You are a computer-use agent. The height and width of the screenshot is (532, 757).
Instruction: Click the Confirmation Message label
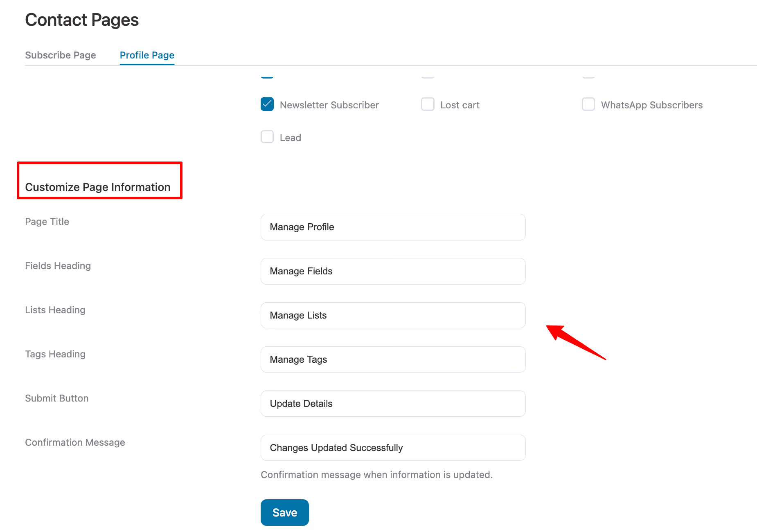tap(75, 442)
